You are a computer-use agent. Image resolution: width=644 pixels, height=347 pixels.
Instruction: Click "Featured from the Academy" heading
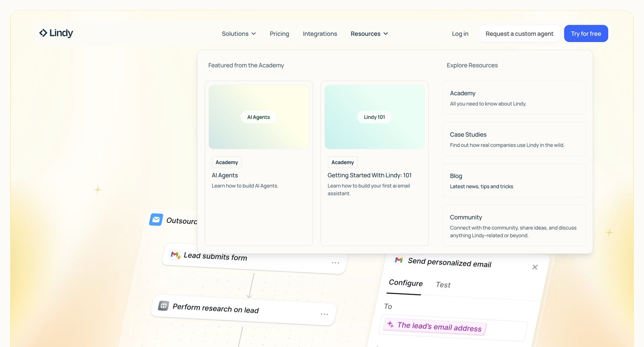pyautogui.click(x=246, y=65)
